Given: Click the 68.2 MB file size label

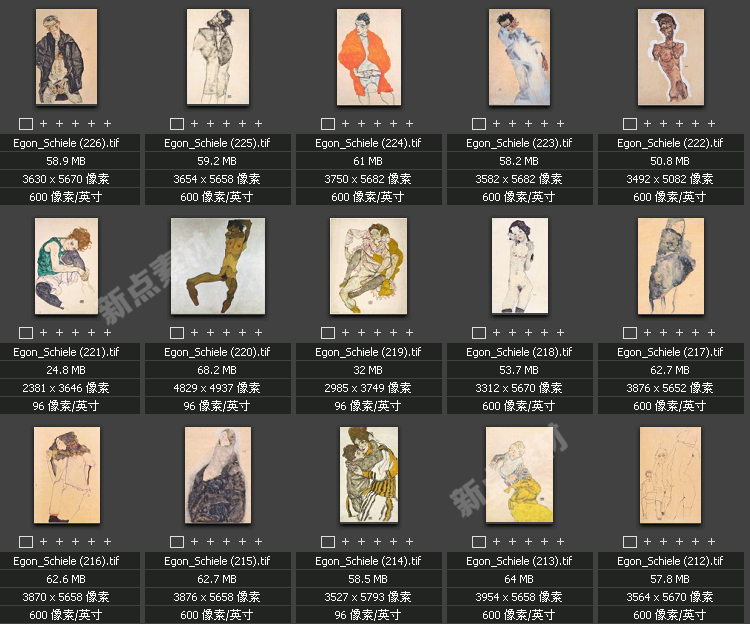Looking at the screenshot, I should [x=217, y=370].
